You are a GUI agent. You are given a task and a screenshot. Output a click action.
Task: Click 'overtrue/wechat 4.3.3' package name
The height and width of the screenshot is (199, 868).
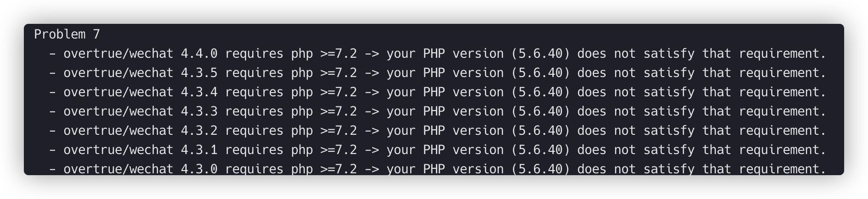pos(140,111)
